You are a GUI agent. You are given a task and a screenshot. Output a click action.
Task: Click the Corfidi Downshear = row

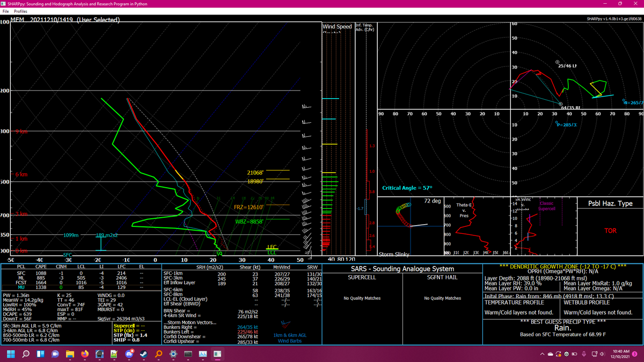coord(211,337)
